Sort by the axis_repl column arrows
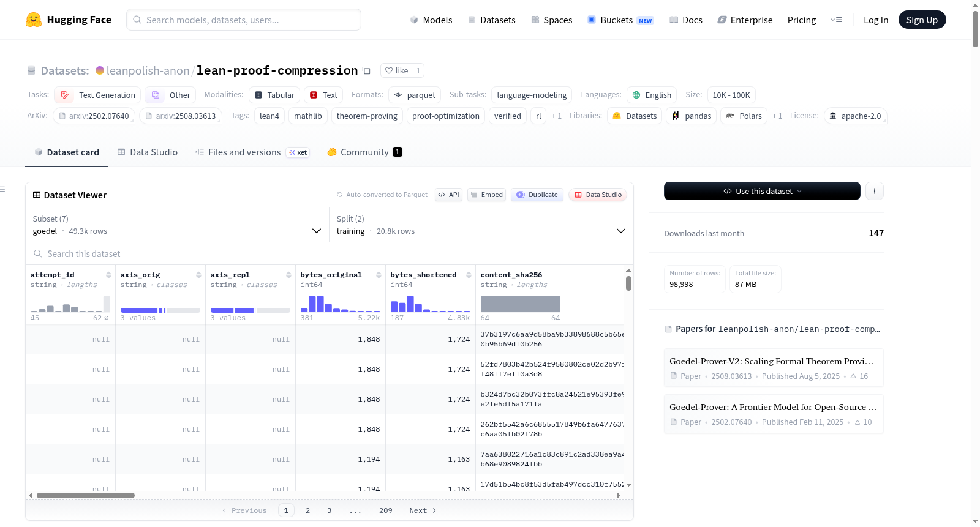The height and width of the screenshot is (527, 980). (288, 275)
